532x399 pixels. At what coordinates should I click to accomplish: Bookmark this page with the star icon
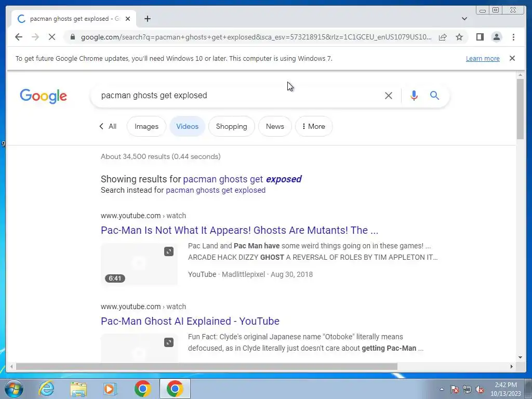(x=459, y=37)
